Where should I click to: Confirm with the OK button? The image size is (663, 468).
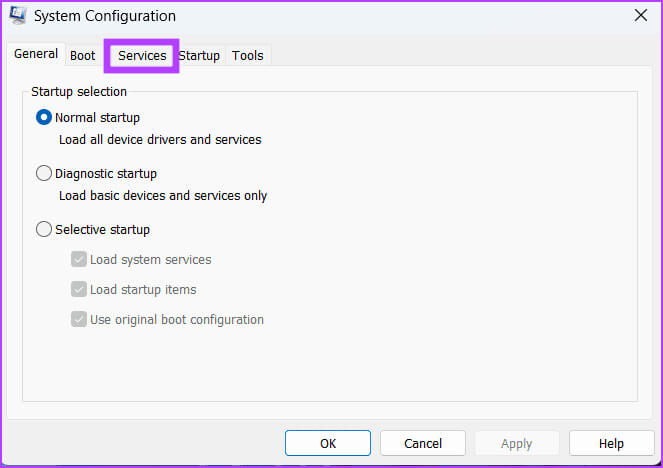click(x=328, y=443)
